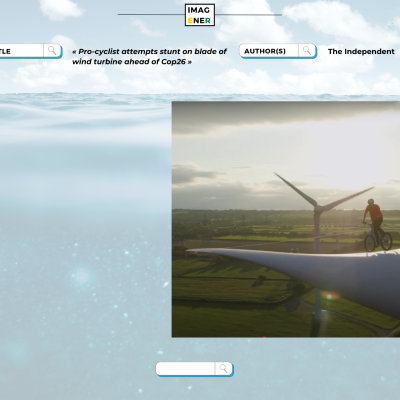Image resolution: width=400 pixels, height=400 pixels.
Task: Click the horizontal line left of the logo
Action: tap(152, 14)
